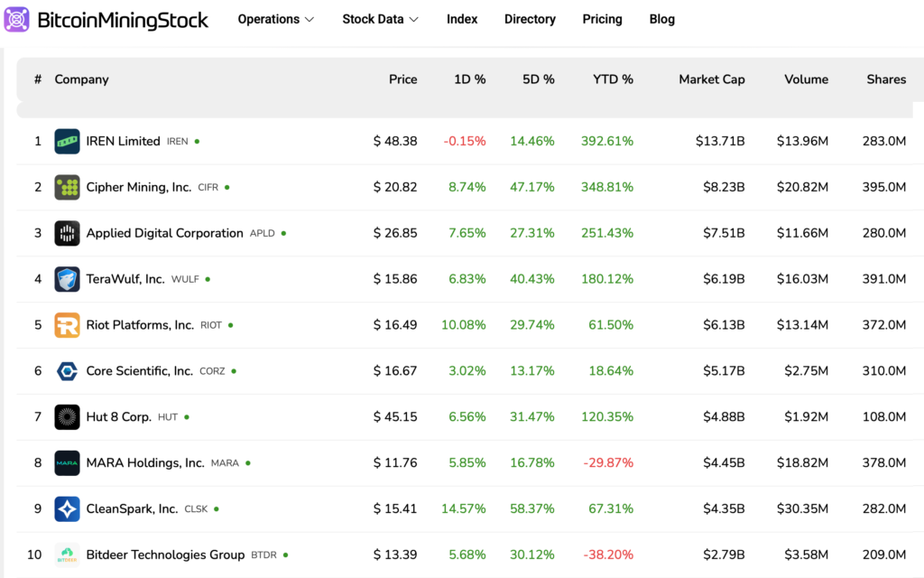
Task: Click the CleanSpark snowflake logo
Action: click(x=67, y=508)
